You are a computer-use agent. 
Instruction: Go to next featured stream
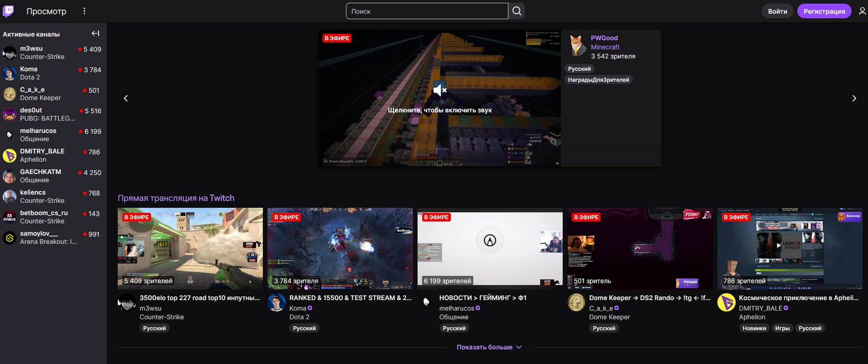point(854,98)
